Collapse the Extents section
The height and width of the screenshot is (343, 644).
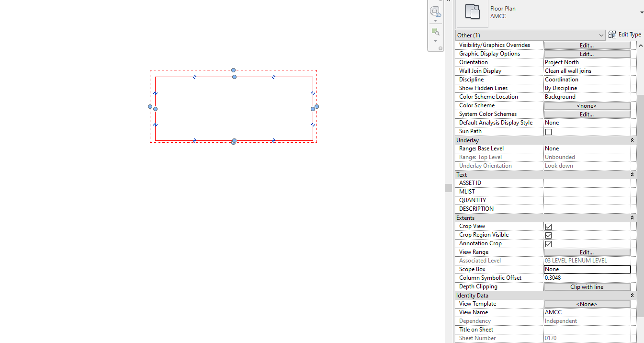(632, 217)
